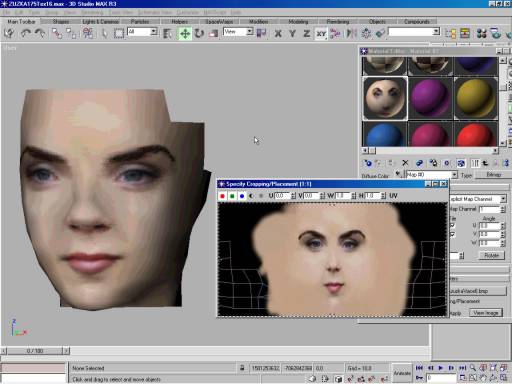Click the UV button in cropping window
Viewport: 512px width, 384px height.
[x=393, y=196]
